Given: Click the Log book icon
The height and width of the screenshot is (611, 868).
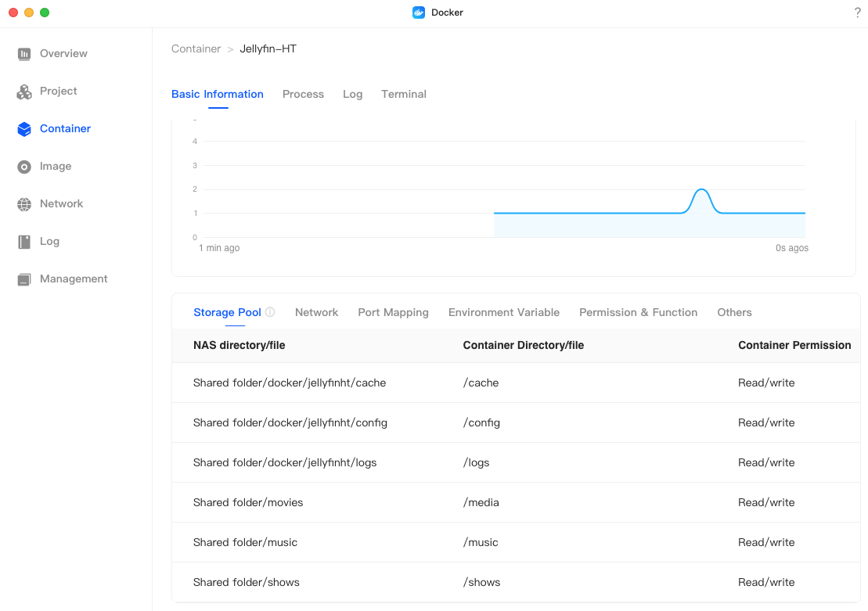Looking at the screenshot, I should 24,242.
